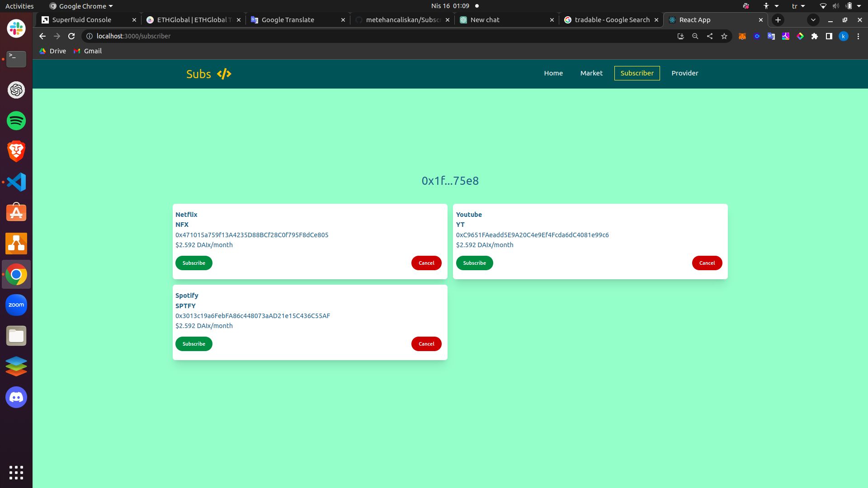The image size is (868, 488).
Task: Click Youtube contract address 0xC9651F...
Action: tap(533, 235)
